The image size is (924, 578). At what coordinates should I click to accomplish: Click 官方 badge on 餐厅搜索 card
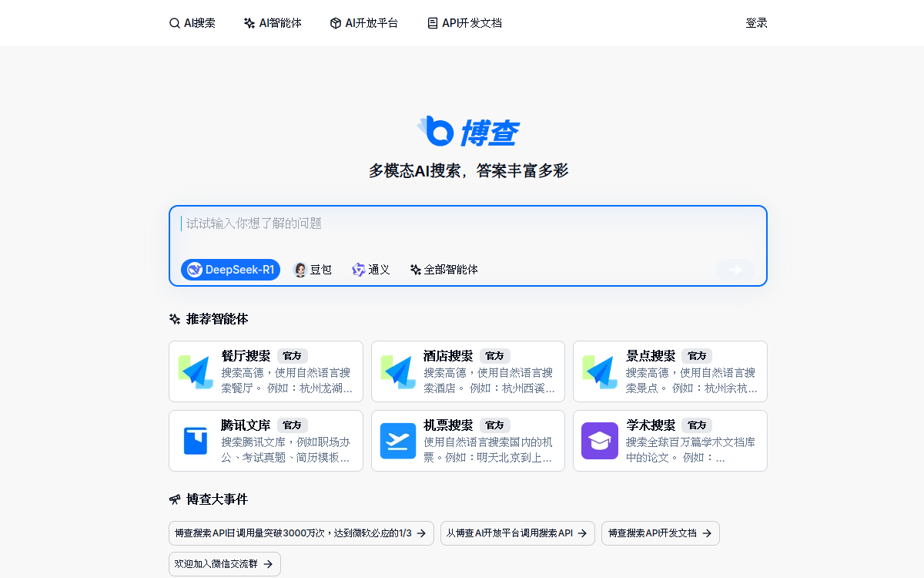coord(293,356)
